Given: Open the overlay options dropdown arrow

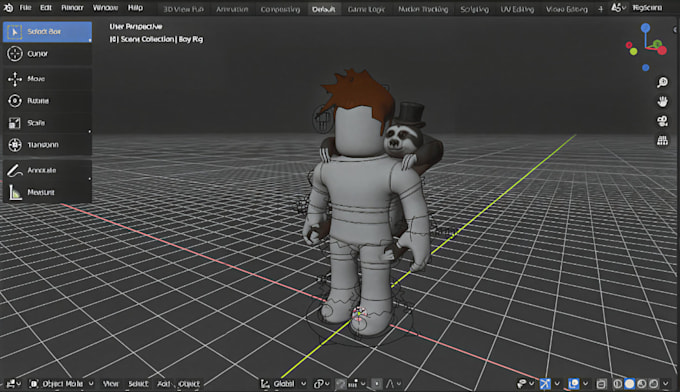Looking at the screenshot, I should coord(585,384).
